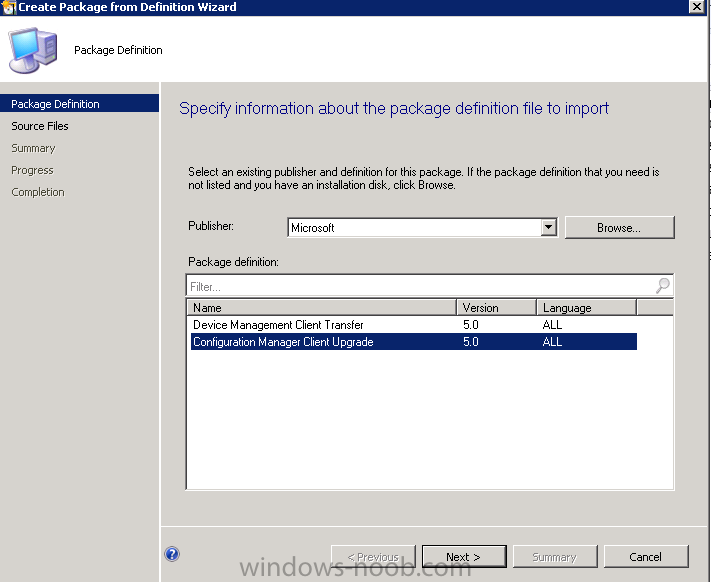
Task: Select the Completion step in sidebar
Action: (38, 192)
